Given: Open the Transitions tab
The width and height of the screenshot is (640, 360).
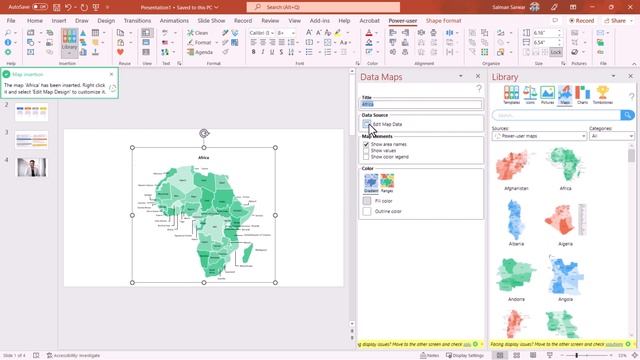Looking at the screenshot, I should pos(137,20).
